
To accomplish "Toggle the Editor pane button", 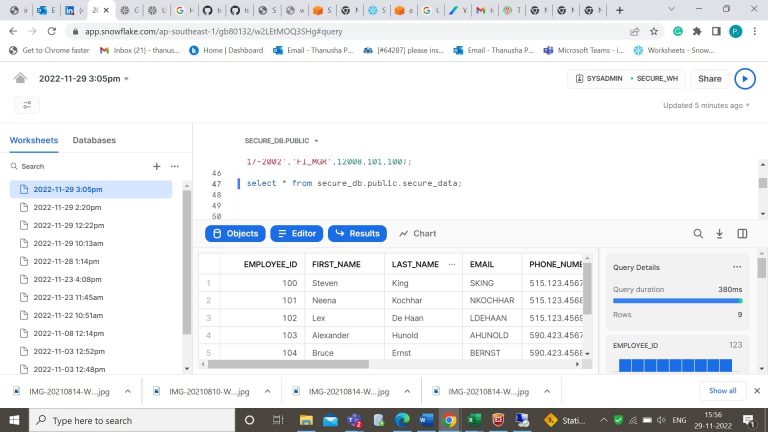I will [296, 233].
